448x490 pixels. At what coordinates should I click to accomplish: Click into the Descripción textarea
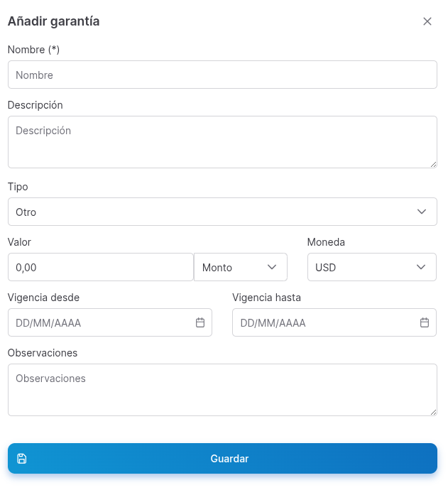[x=222, y=142]
